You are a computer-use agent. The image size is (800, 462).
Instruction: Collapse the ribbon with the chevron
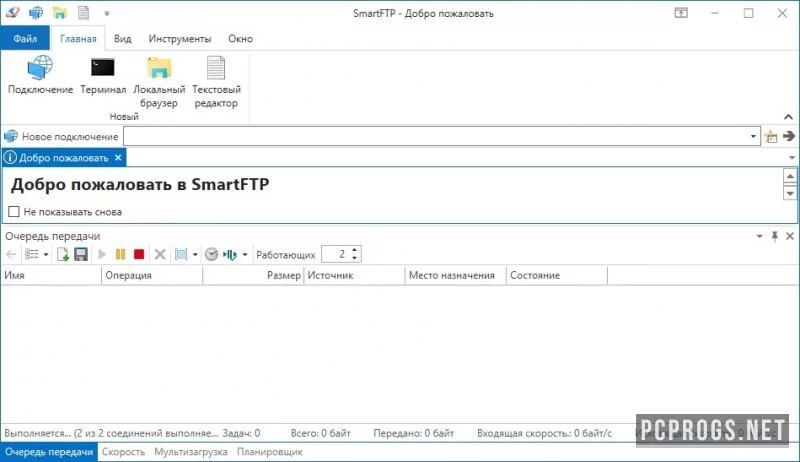click(788, 117)
